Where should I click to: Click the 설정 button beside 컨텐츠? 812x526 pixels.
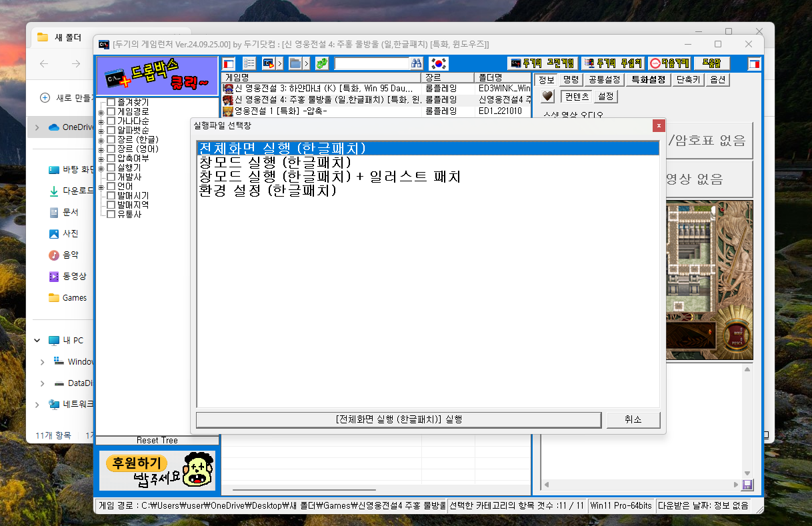(x=605, y=97)
